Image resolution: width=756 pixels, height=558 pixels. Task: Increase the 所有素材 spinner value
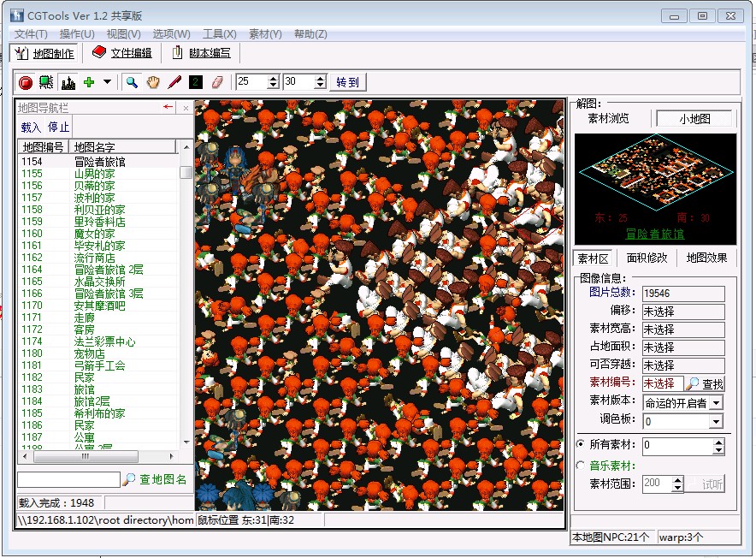pyautogui.click(x=718, y=442)
